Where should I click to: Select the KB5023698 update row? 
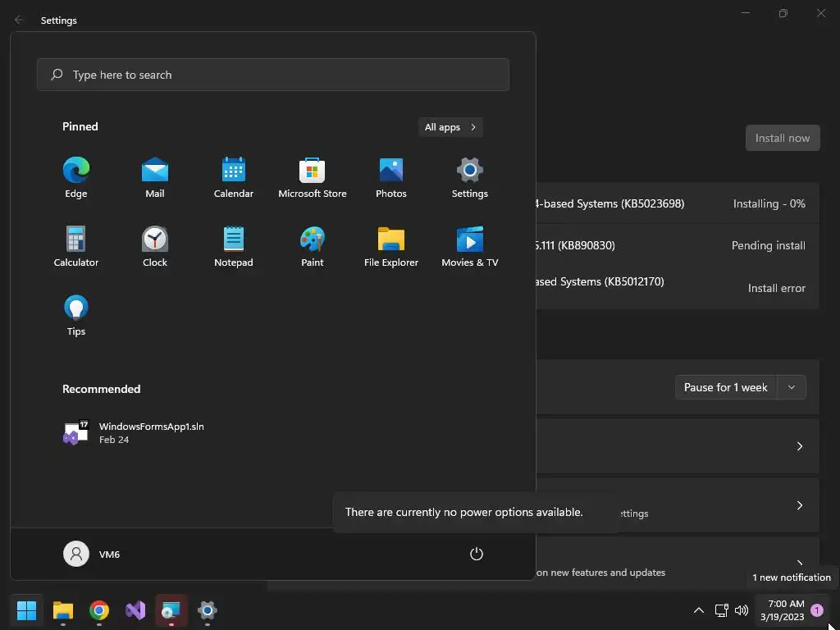[677, 203]
